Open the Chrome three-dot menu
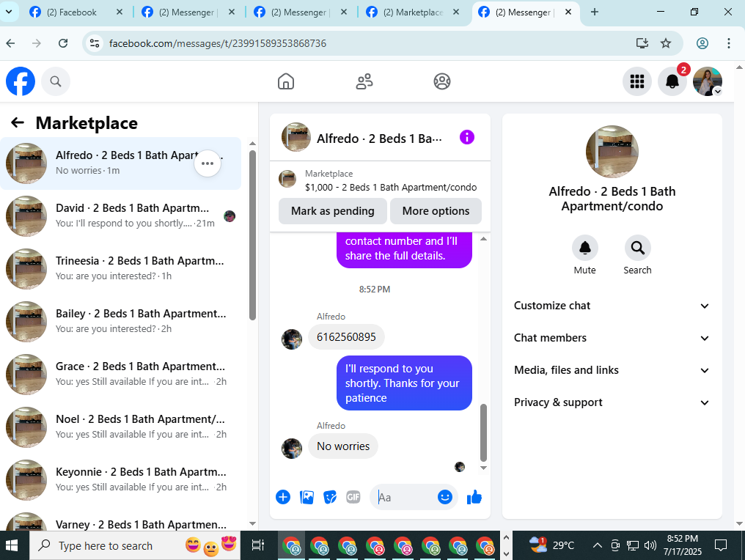745x560 pixels. [x=728, y=43]
